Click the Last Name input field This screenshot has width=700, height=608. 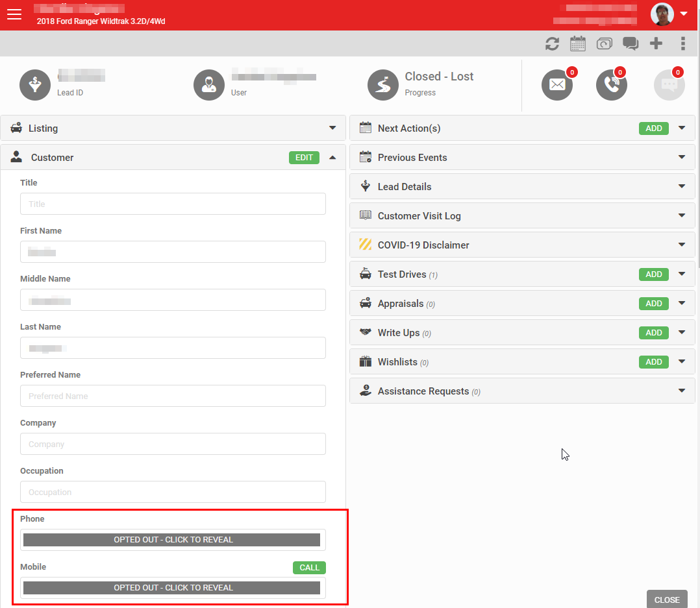(173, 348)
